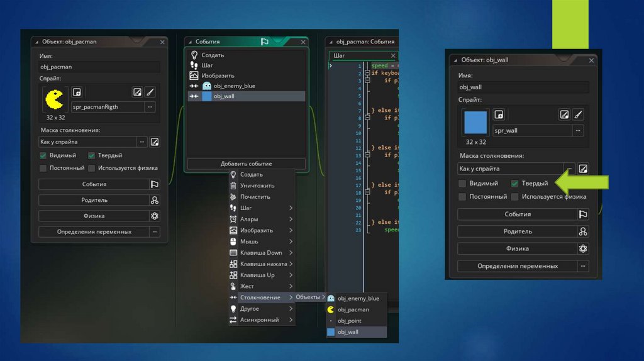Screen dimensions: 644x361
Task: Click the Pac-Man sprite thumbnail
Action: click(54, 99)
